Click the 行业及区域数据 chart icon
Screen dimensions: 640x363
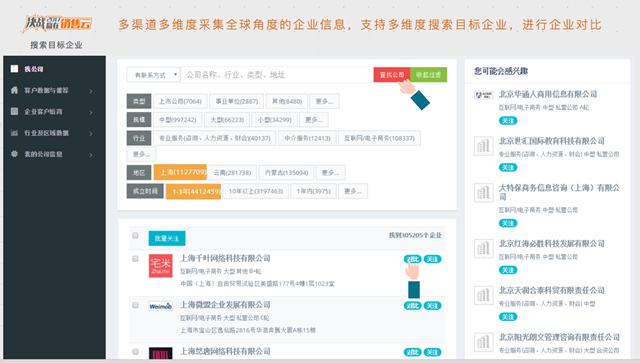pyautogui.click(x=14, y=133)
